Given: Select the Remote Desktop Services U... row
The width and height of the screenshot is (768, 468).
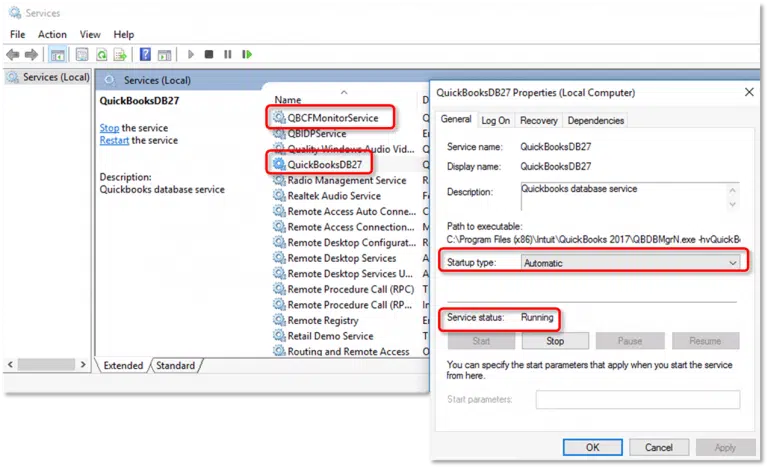Looking at the screenshot, I should click(x=345, y=273).
